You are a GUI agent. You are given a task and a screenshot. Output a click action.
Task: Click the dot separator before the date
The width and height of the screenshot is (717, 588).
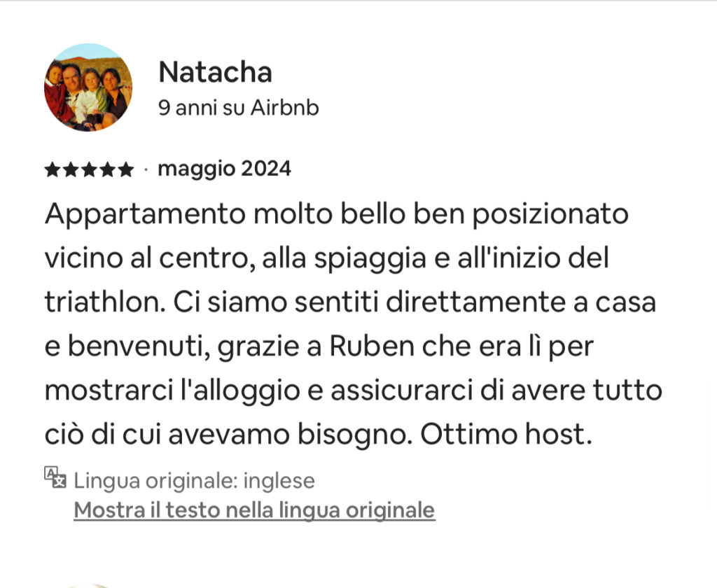pyautogui.click(x=146, y=169)
